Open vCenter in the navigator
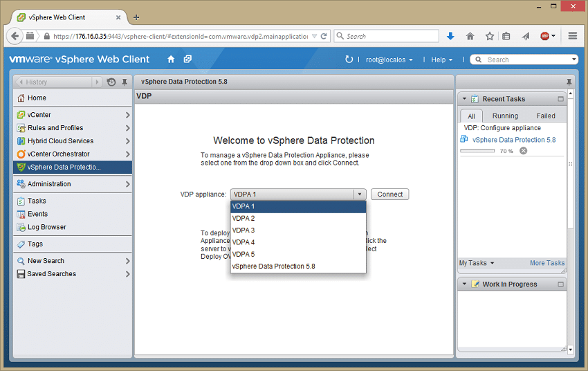This screenshot has width=588, height=371. (x=73, y=115)
